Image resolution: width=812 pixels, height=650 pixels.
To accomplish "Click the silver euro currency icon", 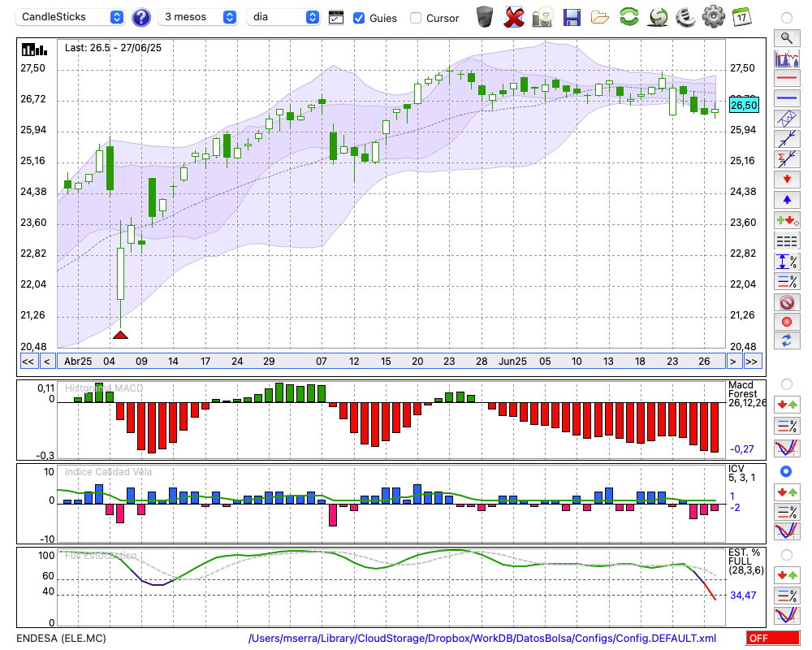I will pyautogui.click(x=685, y=17).
